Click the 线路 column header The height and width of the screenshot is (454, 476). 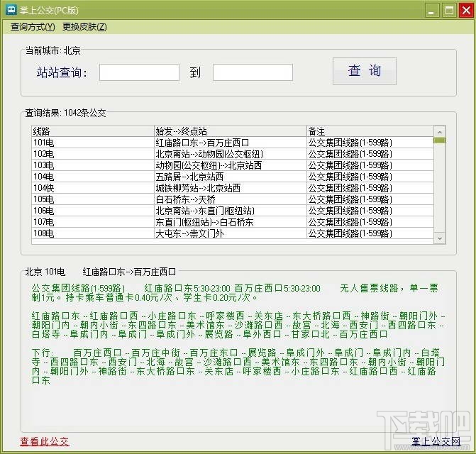[x=93, y=131]
